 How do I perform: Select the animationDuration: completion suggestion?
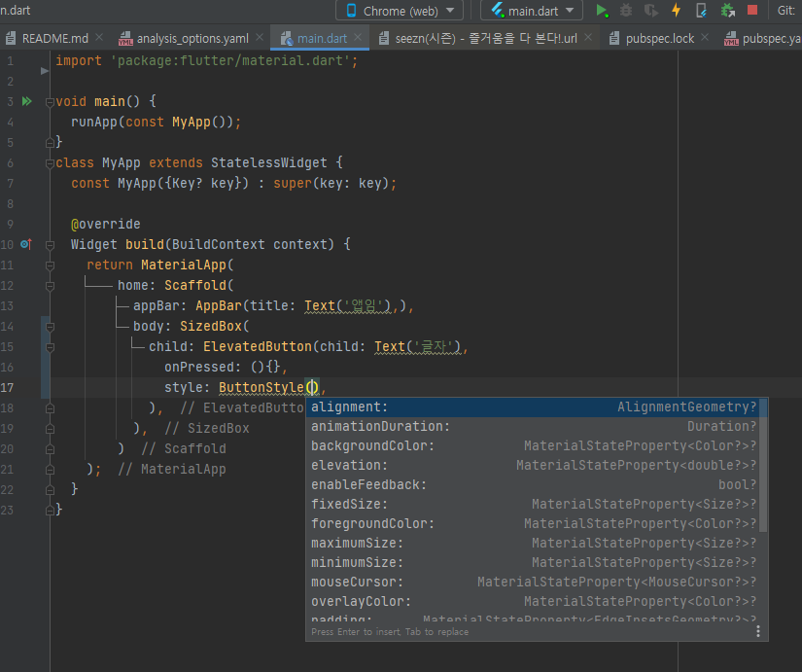tap(533, 426)
